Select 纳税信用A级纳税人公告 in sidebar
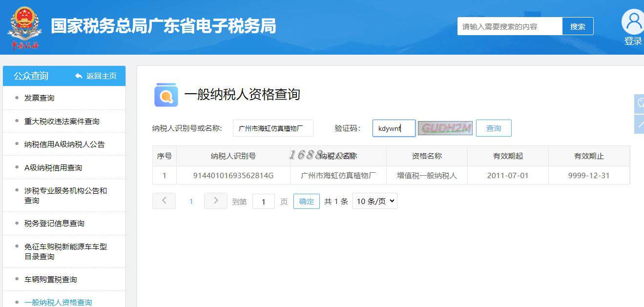 64,144
